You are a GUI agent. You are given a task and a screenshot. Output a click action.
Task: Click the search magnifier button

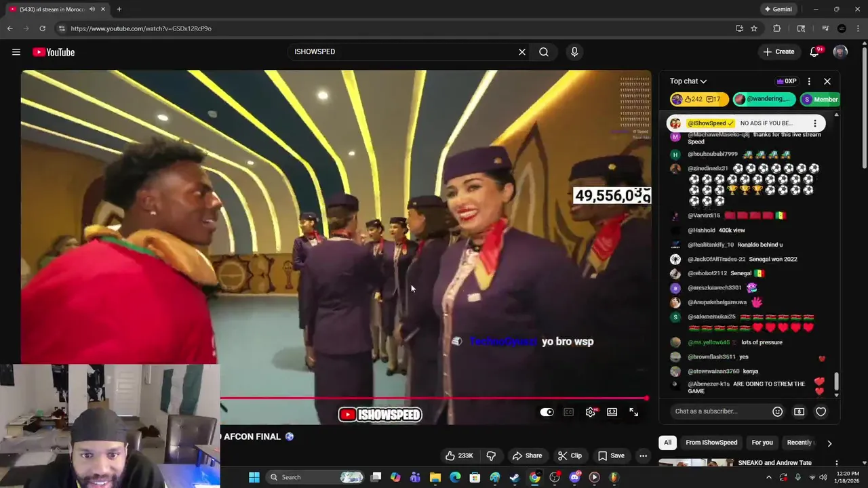click(x=544, y=52)
